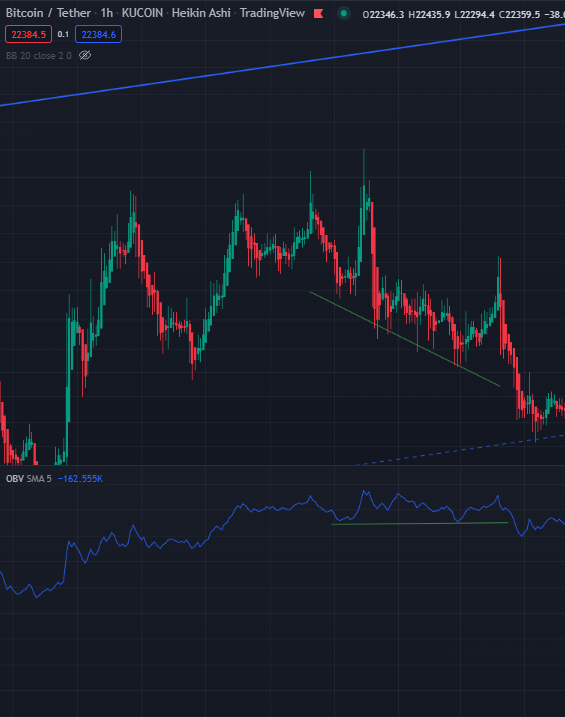The image size is (565, 717).
Task: Click the high price H22435.9 value
Action: [x=429, y=15]
